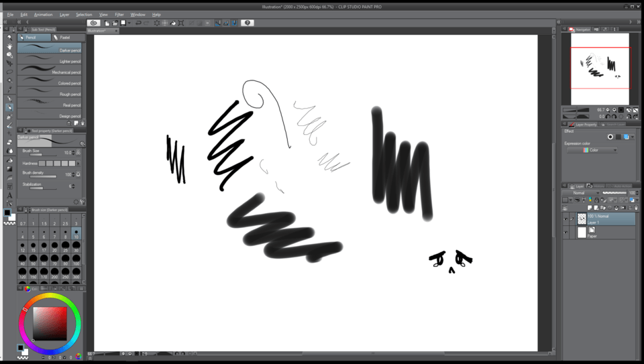Image resolution: width=644 pixels, height=364 pixels.
Task: Select the Text tool
Action: tap(9, 195)
